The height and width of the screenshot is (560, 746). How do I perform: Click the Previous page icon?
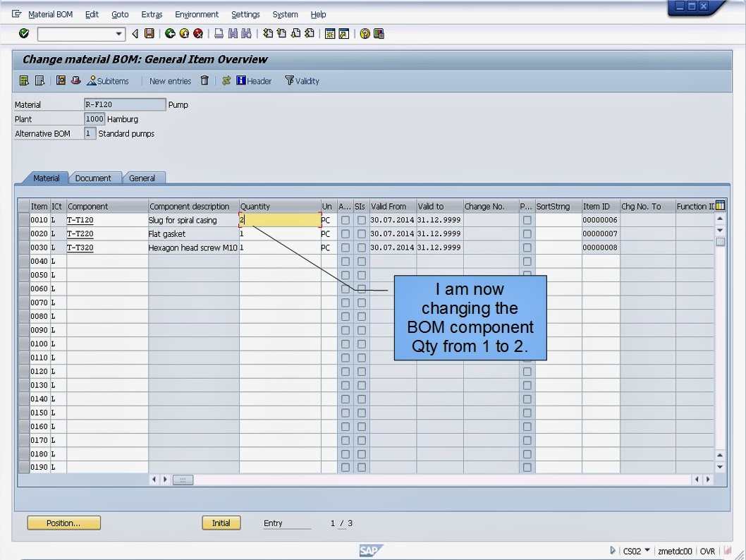281,33
